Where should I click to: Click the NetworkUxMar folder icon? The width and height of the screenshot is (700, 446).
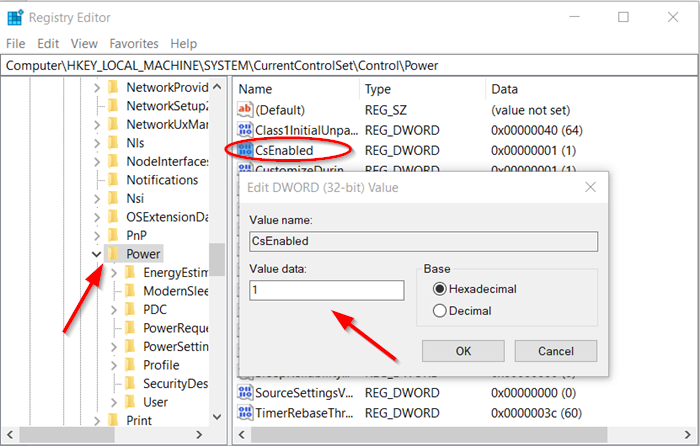114,124
